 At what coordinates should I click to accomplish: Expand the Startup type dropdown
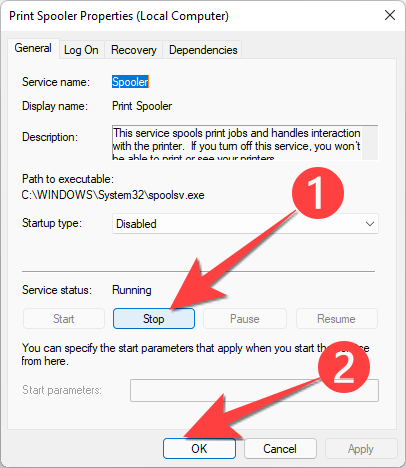click(245, 224)
